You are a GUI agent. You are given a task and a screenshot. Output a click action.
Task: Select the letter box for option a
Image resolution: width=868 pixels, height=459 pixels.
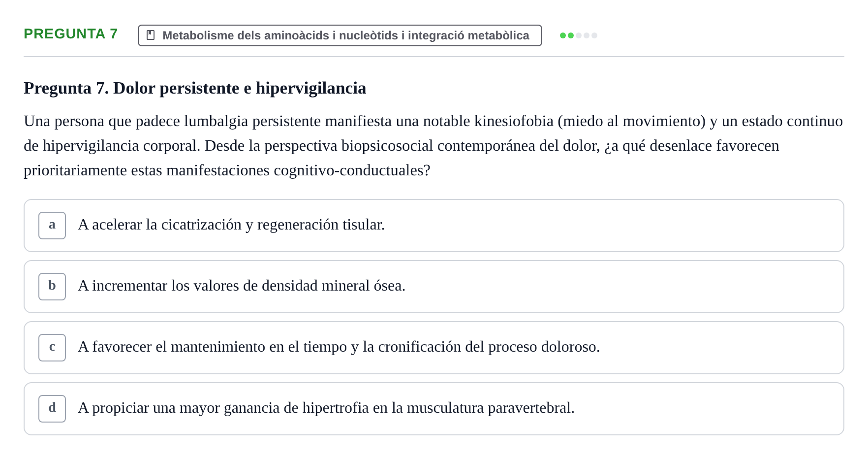click(52, 226)
